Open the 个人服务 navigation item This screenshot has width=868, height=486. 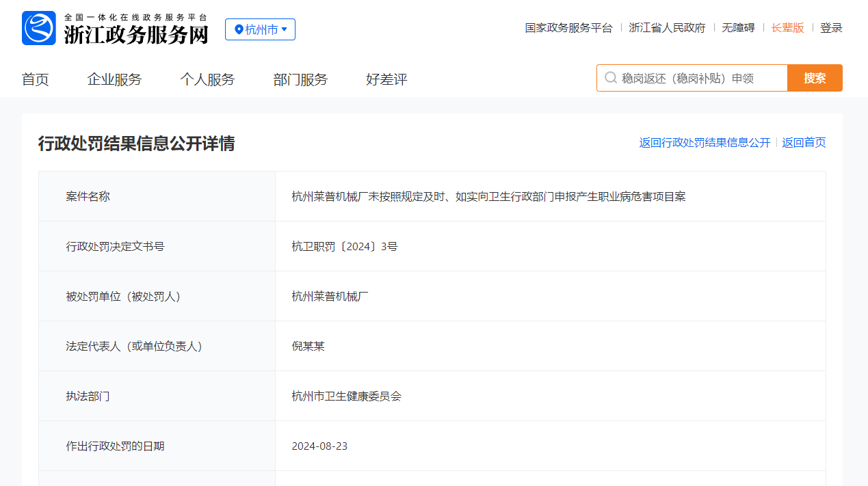[207, 79]
